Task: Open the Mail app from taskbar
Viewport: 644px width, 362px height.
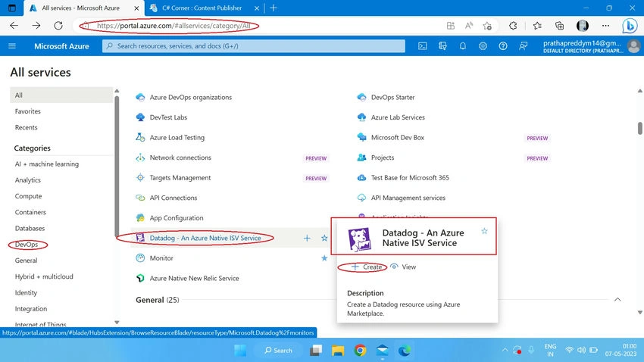Action: [x=383, y=350]
